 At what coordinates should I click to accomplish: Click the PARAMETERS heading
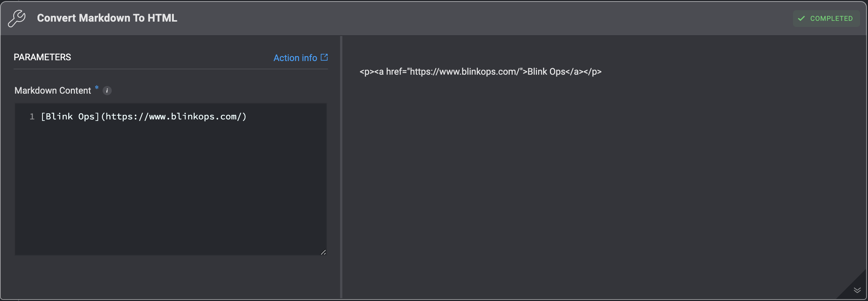[x=42, y=57]
